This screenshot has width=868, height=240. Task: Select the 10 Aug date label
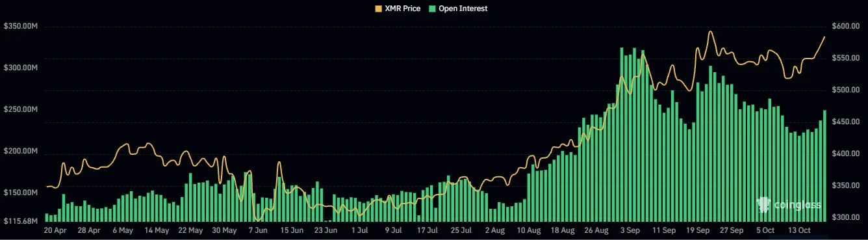(x=529, y=230)
